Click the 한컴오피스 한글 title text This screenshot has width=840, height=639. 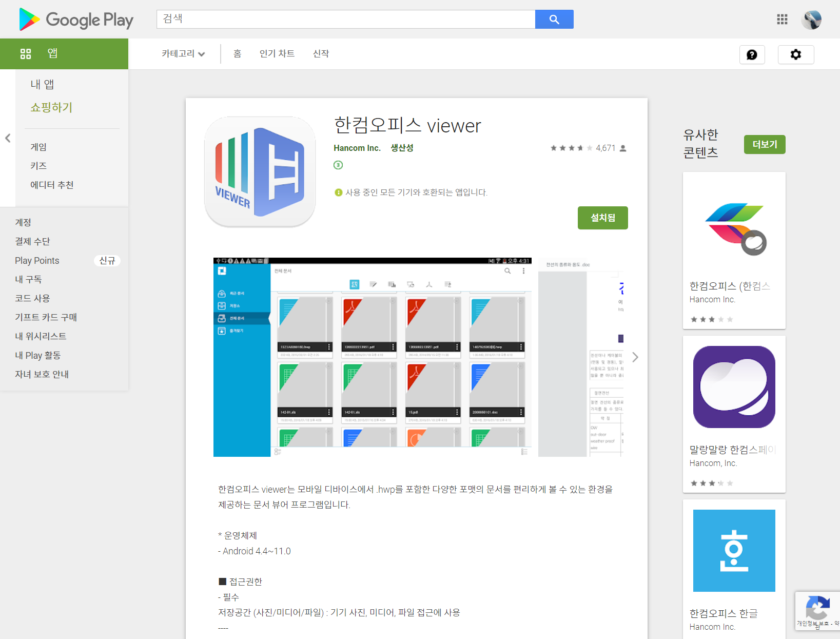tap(723, 613)
